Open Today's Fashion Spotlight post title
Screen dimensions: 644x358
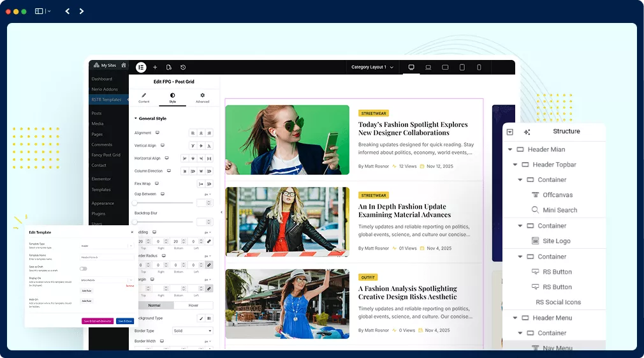point(413,129)
